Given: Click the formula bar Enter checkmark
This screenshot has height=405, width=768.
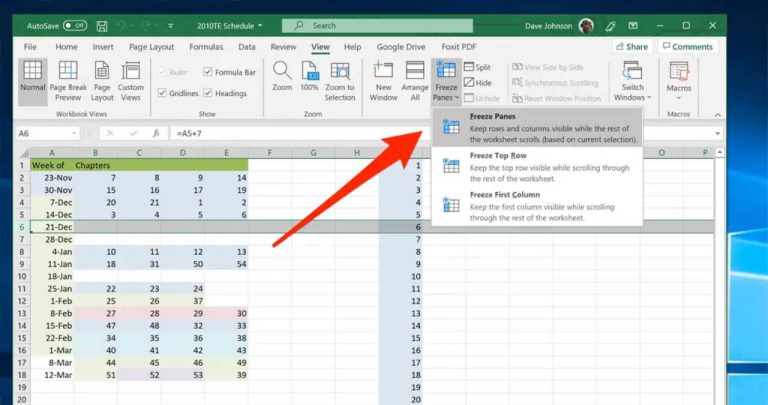Looking at the screenshot, I should [x=134, y=133].
